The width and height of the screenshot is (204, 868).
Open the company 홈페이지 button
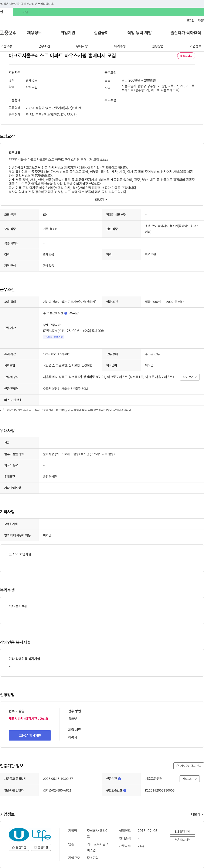pos(182,831)
